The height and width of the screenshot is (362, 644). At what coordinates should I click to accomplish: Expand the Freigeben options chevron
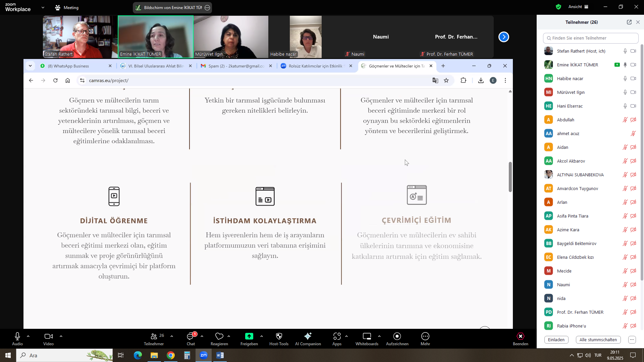pos(262,336)
